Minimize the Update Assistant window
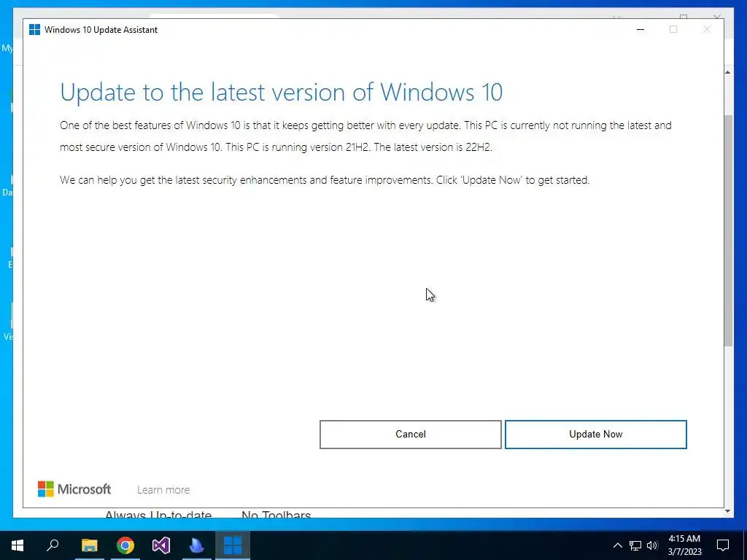The image size is (747, 560). [640, 29]
